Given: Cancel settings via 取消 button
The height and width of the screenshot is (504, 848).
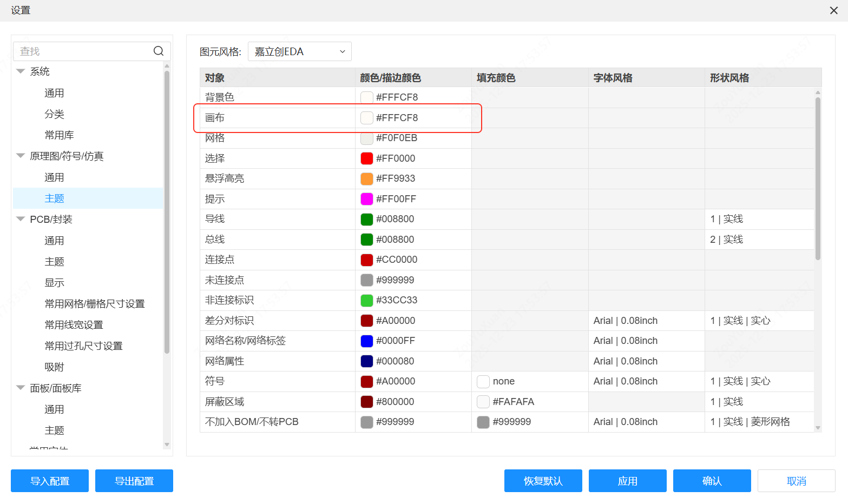Looking at the screenshot, I should pyautogui.click(x=796, y=481).
